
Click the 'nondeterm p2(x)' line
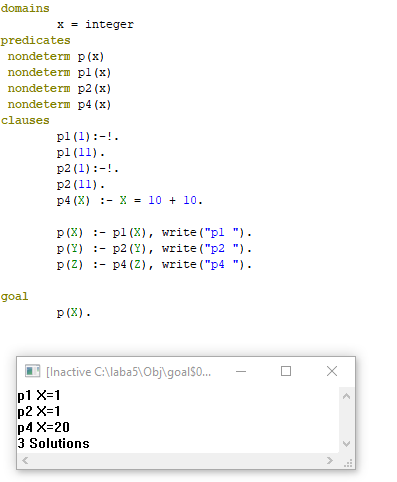[59, 88]
